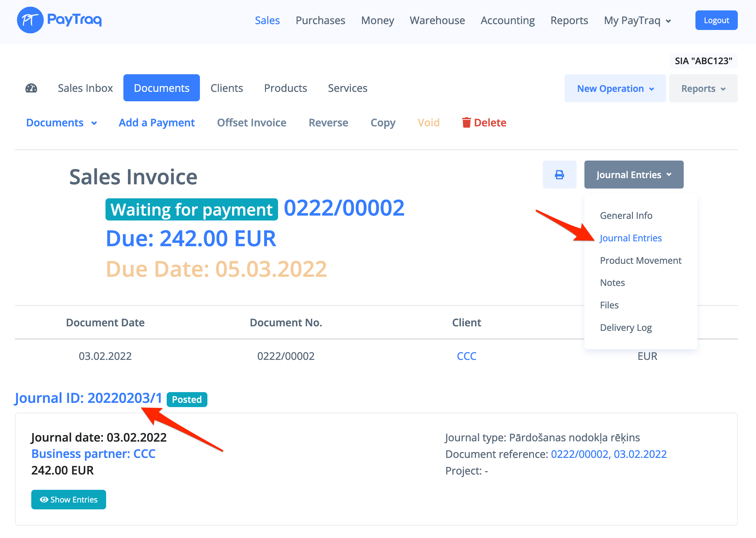Click the print invoice icon button
Image resolution: width=756 pixels, height=538 pixels.
point(559,175)
